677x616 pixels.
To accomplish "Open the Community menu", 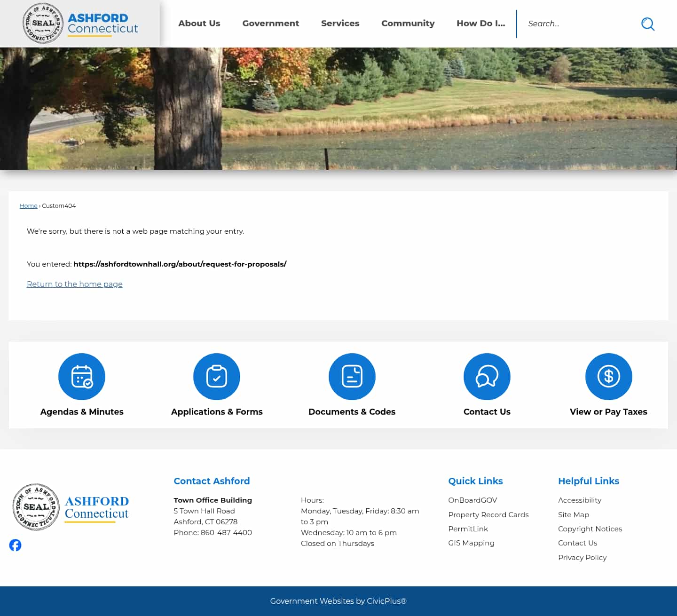I will pos(408,23).
